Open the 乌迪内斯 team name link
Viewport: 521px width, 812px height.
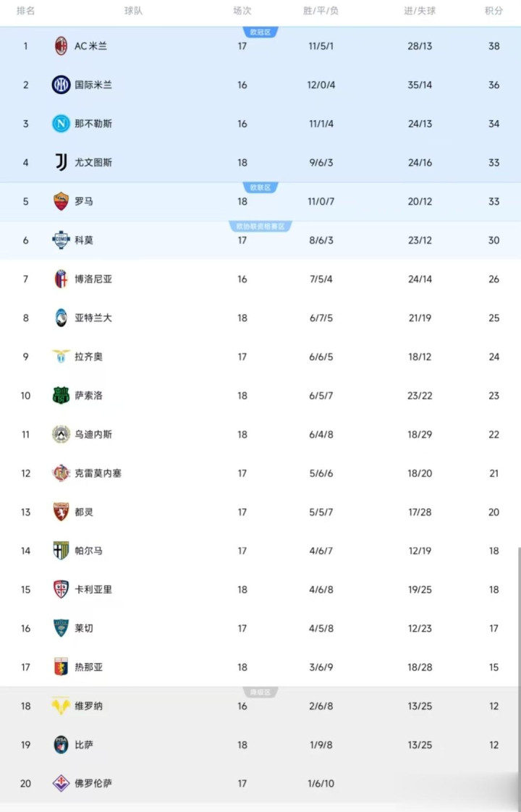93,434
